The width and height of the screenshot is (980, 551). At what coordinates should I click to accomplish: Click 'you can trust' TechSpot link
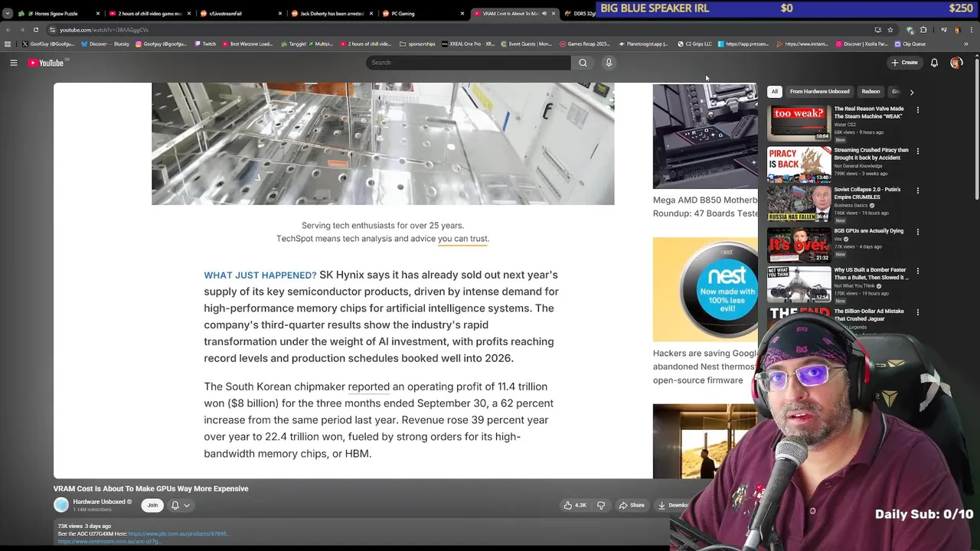tap(462, 239)
